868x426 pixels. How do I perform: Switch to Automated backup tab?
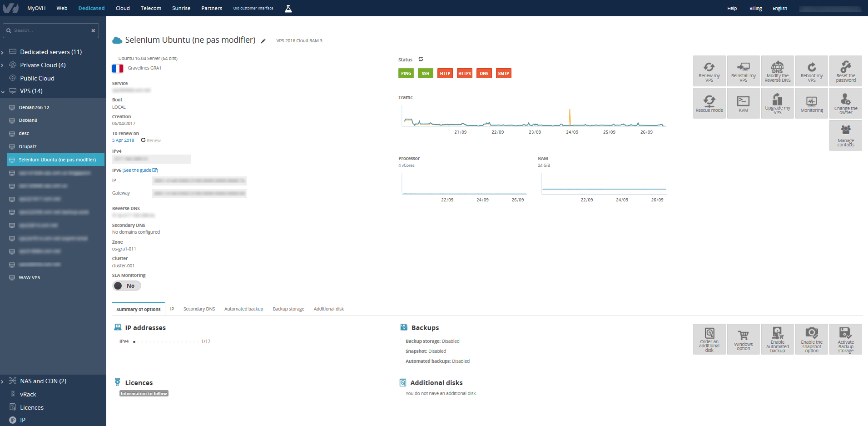pyautogui.click(x=243, y=309)
